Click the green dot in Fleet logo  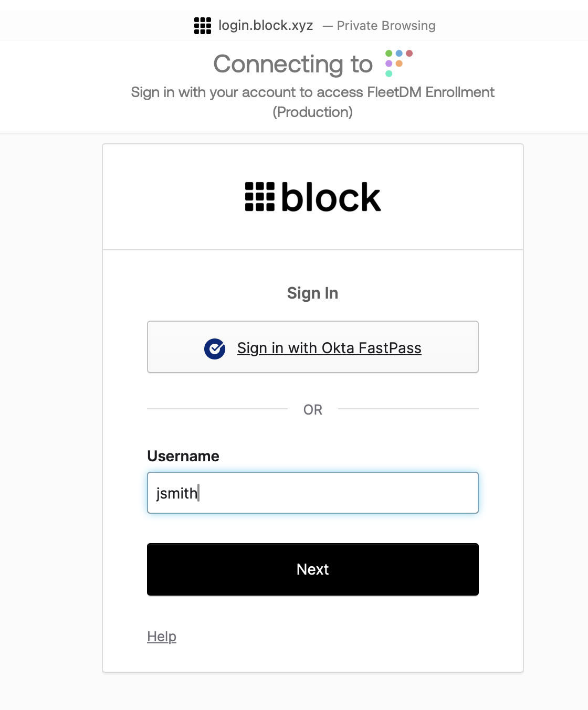tap(389, 54)
